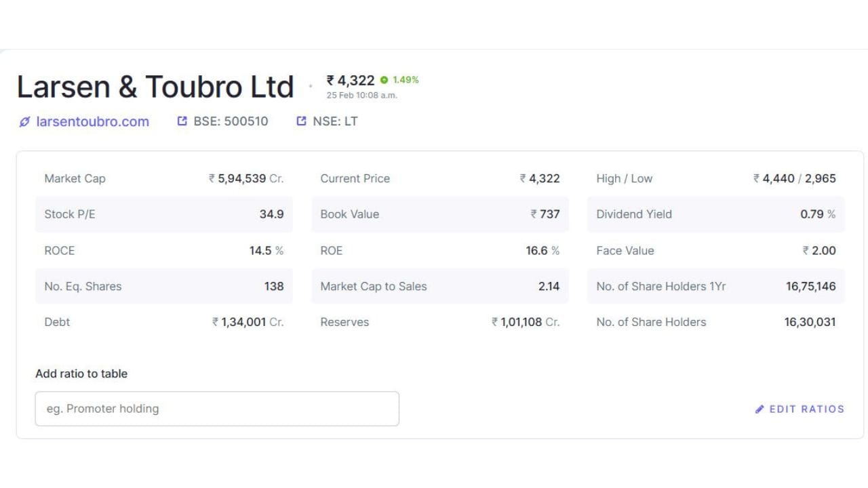Click the pencil icon next to Edit Ratios
Screen dimensions: 868x488
point(759,409)
